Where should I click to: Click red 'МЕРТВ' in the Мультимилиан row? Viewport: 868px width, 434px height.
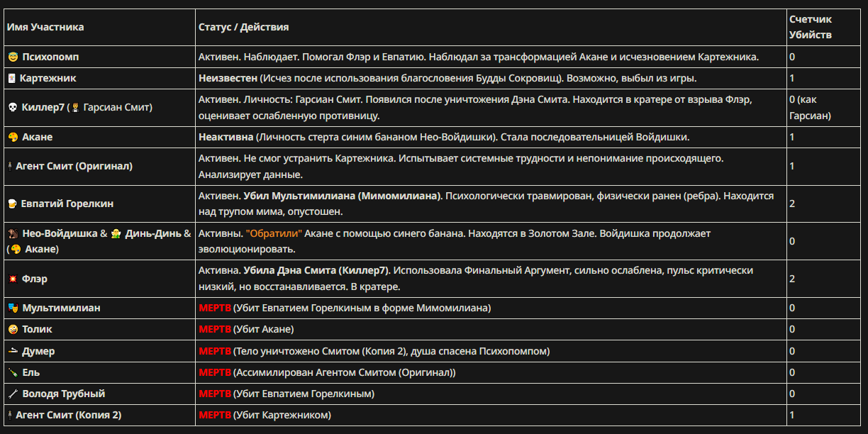215,308
